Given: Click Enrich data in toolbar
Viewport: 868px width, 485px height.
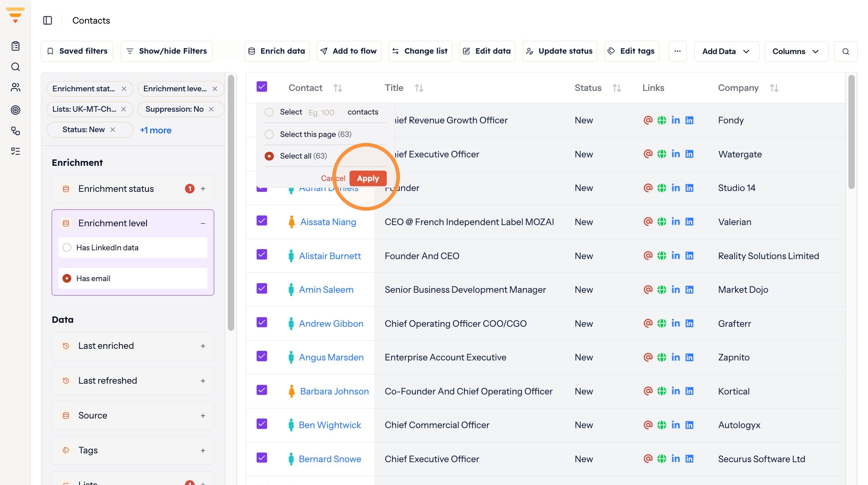Looking at the screenshot, I should tap(277, 51).
